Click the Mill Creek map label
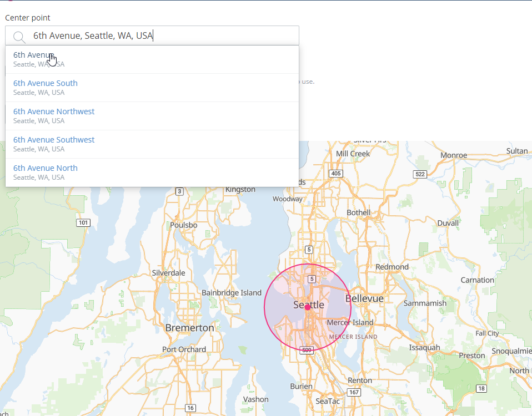 click(x=353, y=154)
